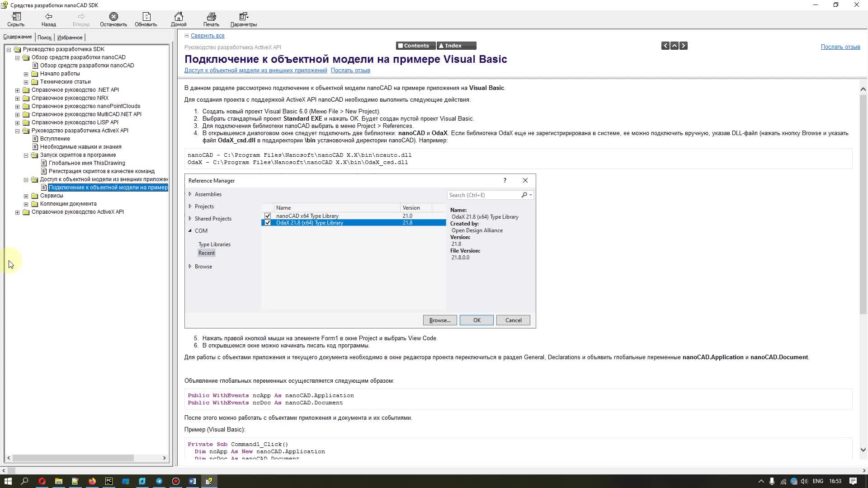Open the notification center icon
The height and width of the screenshot is (488, 868).
pyautogui.click(x=853, y=481)
